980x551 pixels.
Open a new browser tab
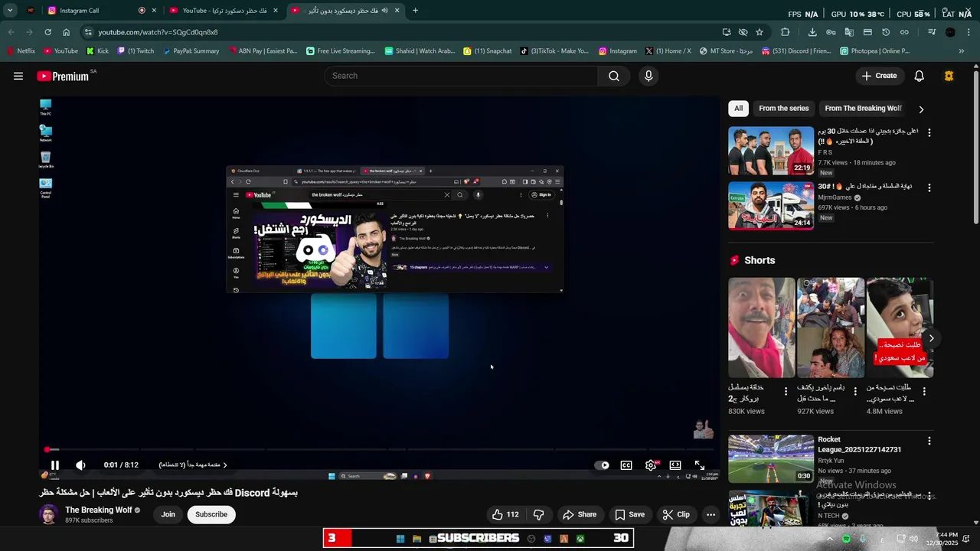point(415,11)
